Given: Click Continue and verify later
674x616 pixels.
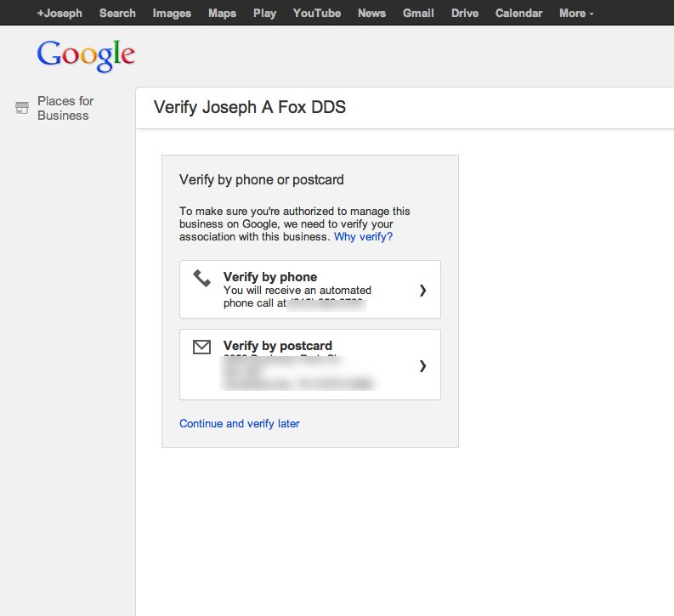Looking at the screenshot, I should (240, 424).
